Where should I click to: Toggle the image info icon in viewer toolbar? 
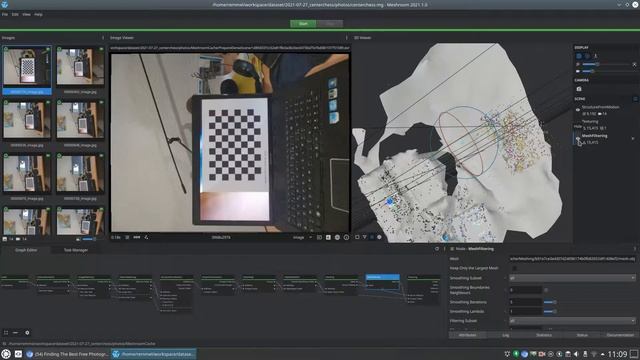click(x=346, y=237)
